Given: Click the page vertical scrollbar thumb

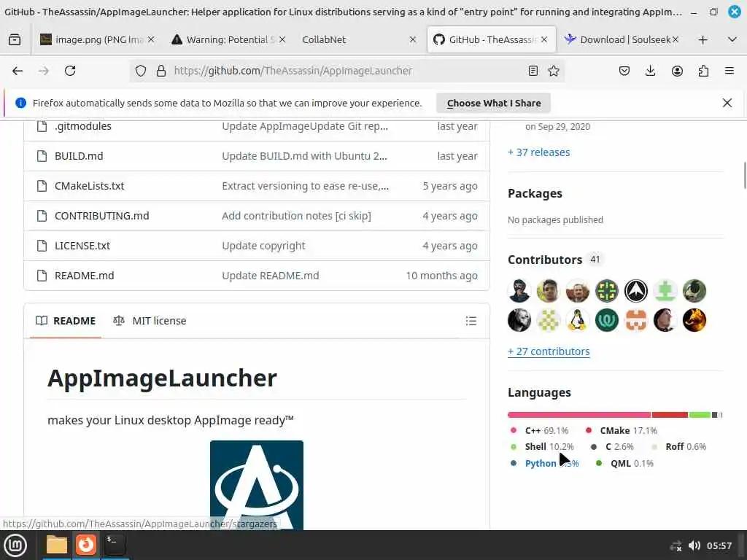Looking at the screenshot, I should (745, 175).
